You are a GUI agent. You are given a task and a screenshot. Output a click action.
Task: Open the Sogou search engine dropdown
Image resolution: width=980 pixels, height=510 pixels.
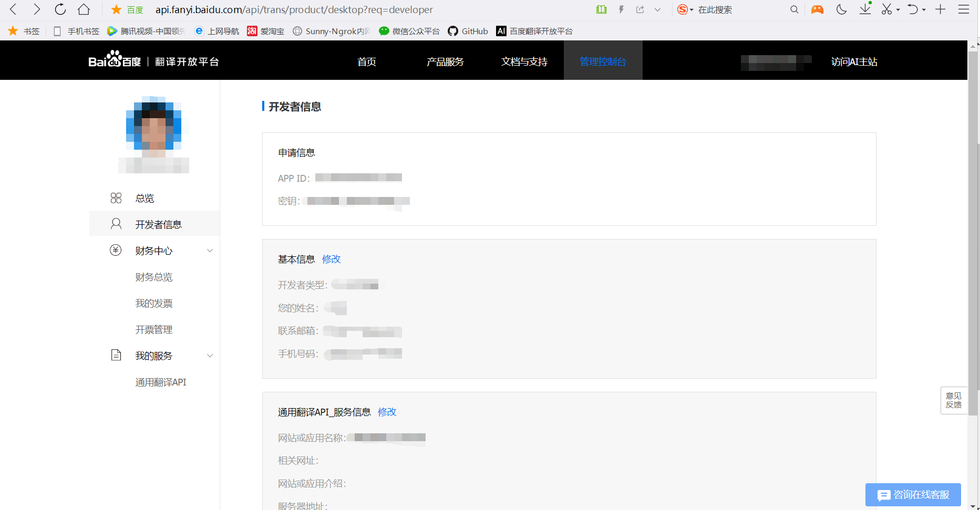[x=686, y=9]
